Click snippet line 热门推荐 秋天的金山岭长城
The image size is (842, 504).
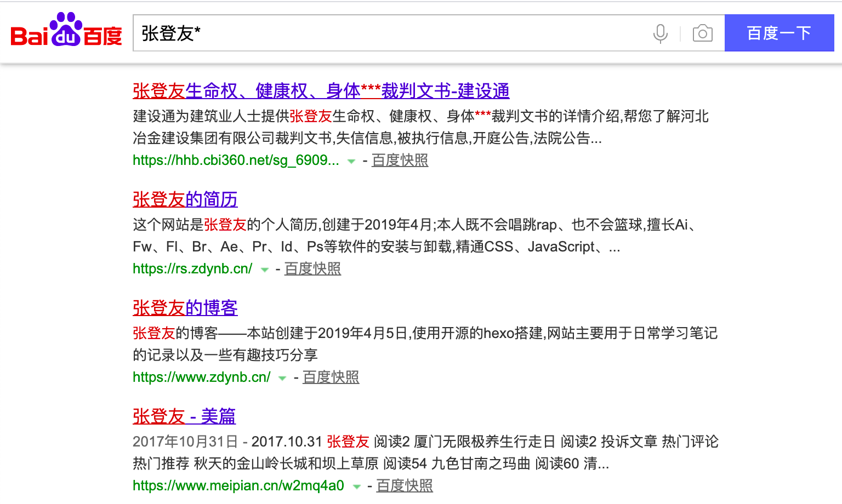(x=371, y=464)
